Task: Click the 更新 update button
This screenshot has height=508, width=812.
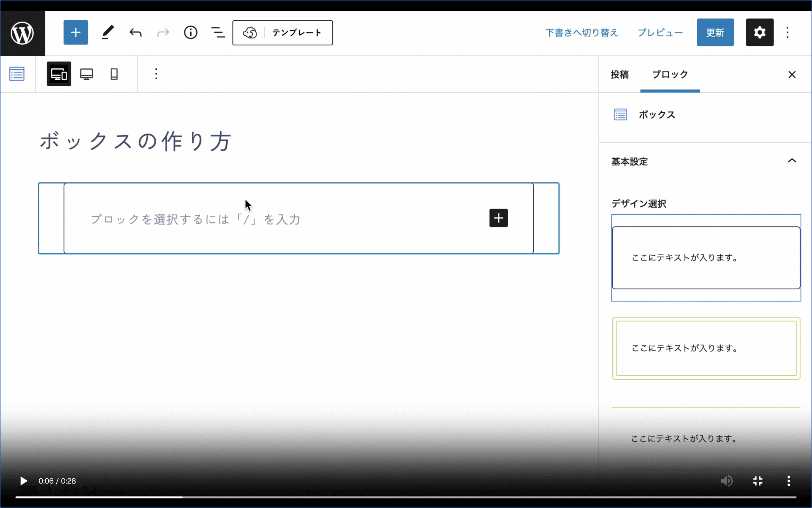Action: 715,33
